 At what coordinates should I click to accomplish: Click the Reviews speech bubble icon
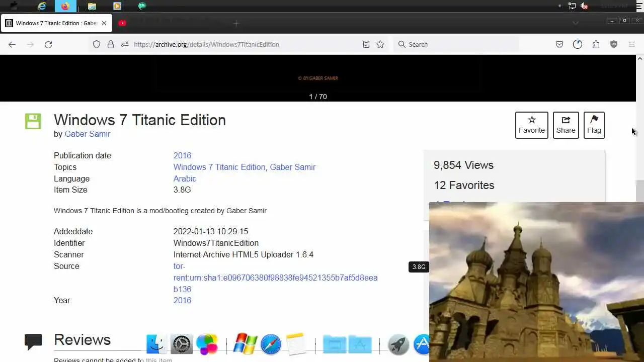coord(33,342)
